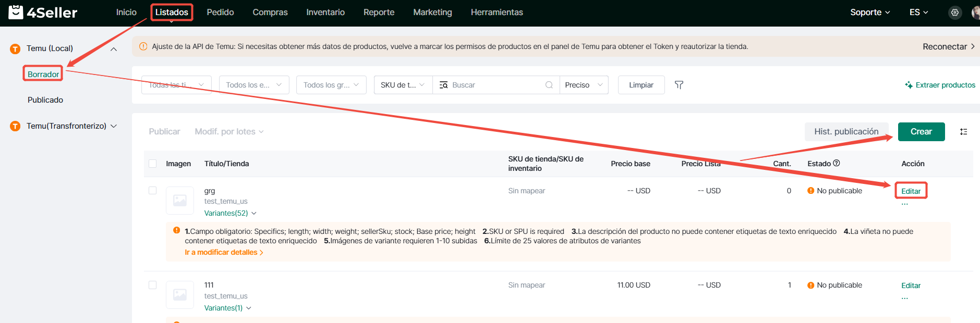Open the Preciso match mode dropdown

(x=584, y=85)
